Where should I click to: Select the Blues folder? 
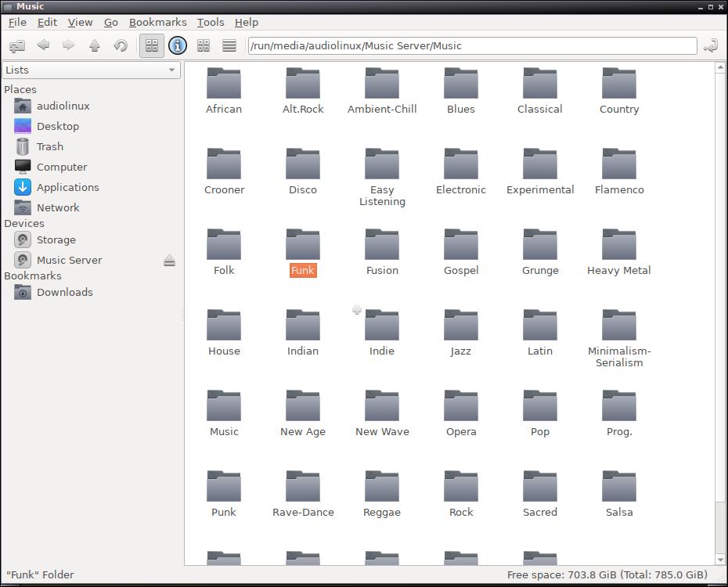(x=461, y=91)
